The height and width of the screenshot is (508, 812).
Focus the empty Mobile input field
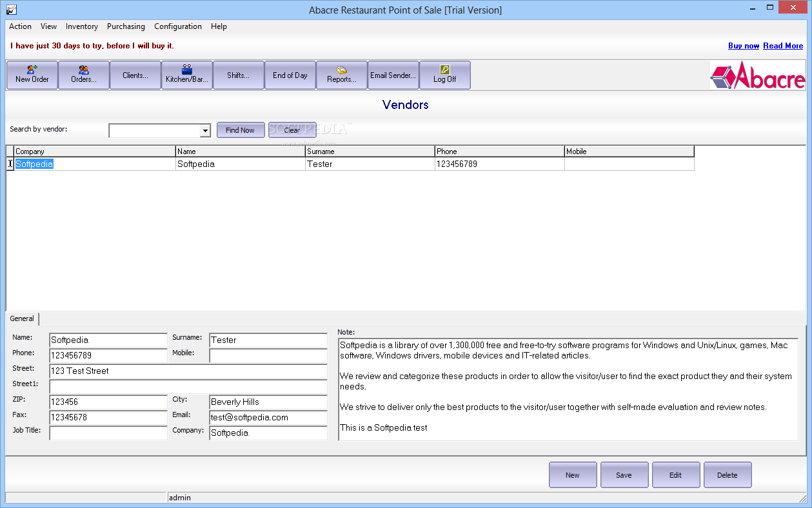click(x=268, y=355)
